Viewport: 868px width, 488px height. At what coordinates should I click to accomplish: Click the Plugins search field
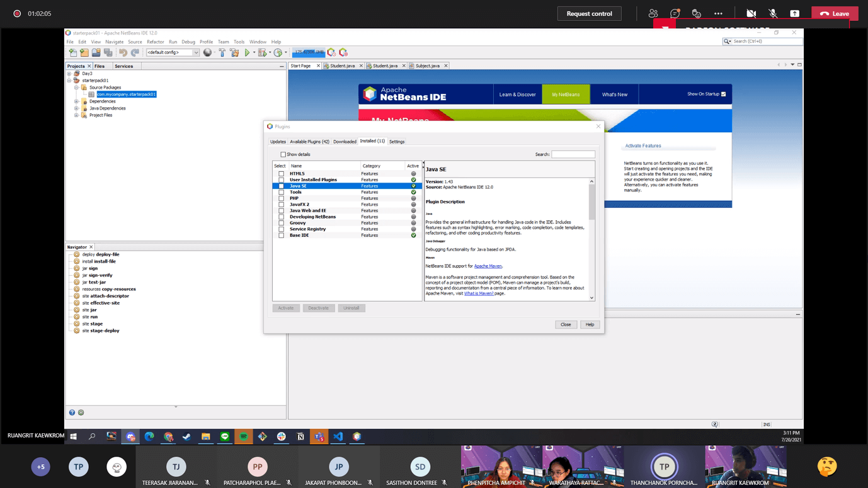point(573,154)
